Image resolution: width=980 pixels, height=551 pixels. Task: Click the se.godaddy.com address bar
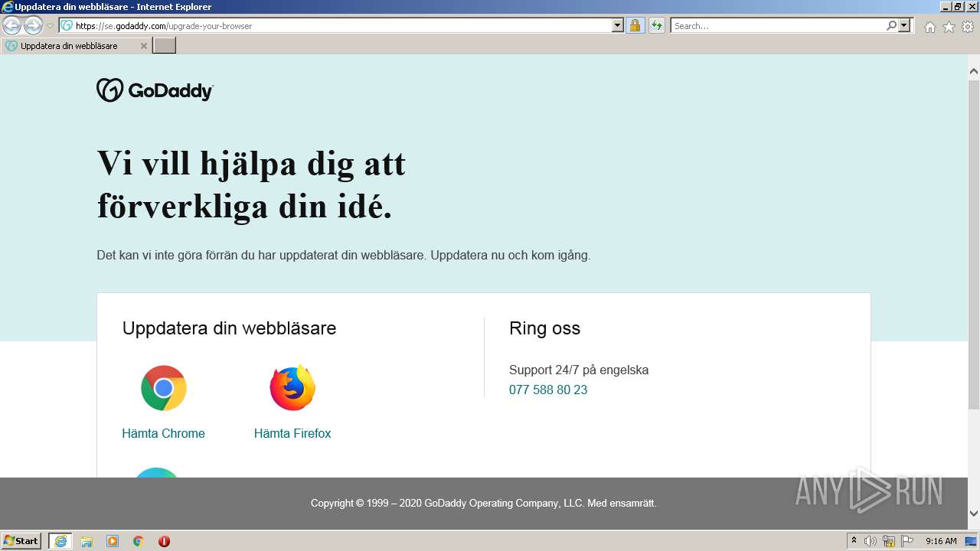tap(335, 26)
